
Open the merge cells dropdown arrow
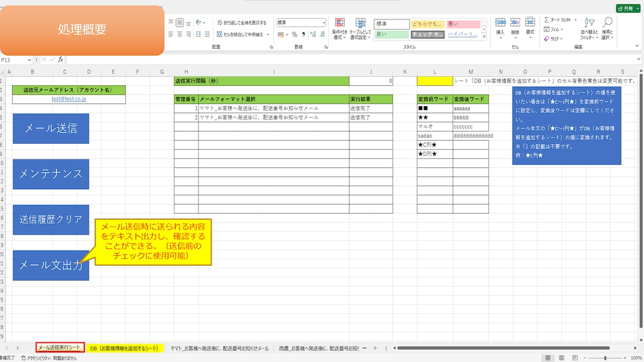268,34
